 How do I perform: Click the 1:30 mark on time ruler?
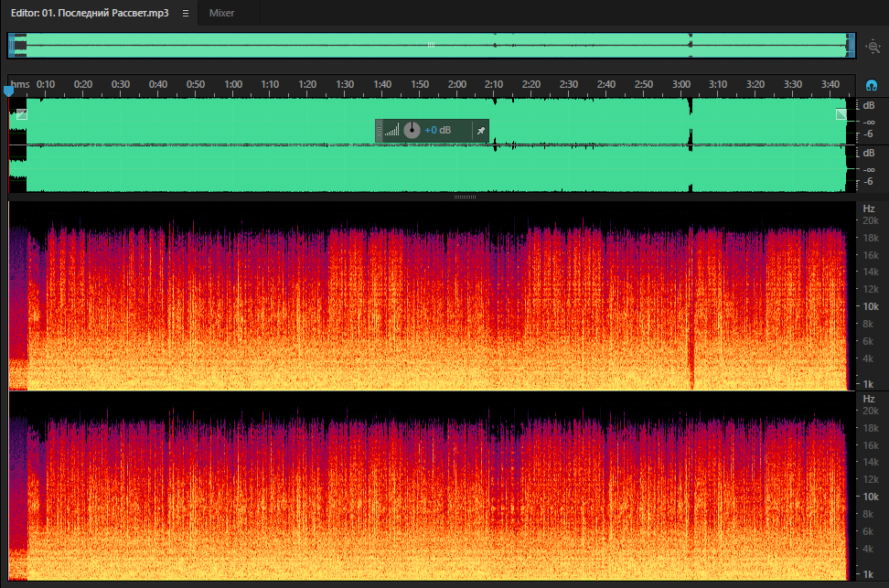point(345,84)
